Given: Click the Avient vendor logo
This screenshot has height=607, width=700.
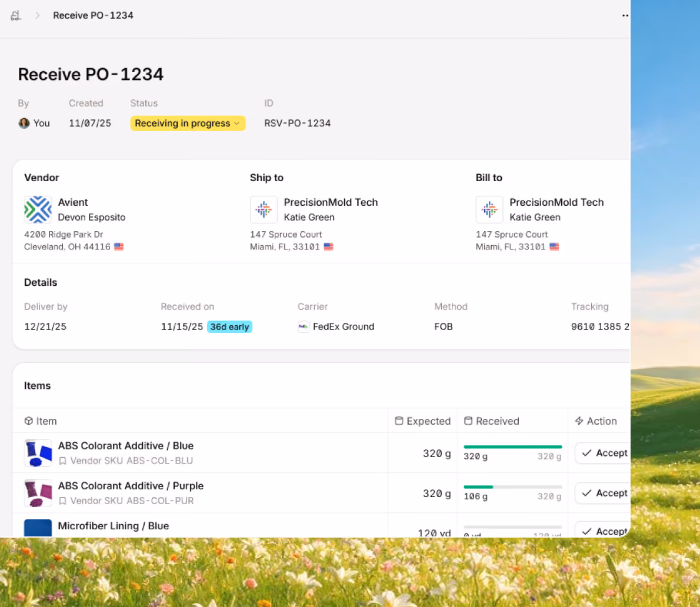Looking at the screenshot, I should pyautogui.click(x=38, y=209).
